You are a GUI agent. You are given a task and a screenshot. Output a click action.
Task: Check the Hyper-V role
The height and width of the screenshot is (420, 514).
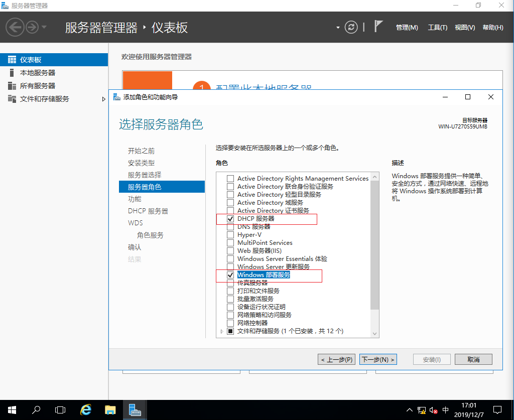tap(230, 235)
